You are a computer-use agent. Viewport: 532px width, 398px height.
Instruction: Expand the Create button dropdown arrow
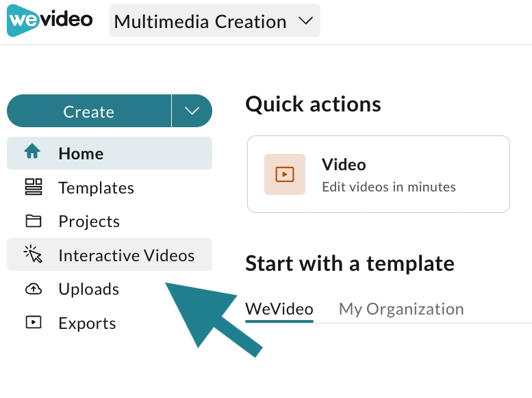click(x=192, y=111)
